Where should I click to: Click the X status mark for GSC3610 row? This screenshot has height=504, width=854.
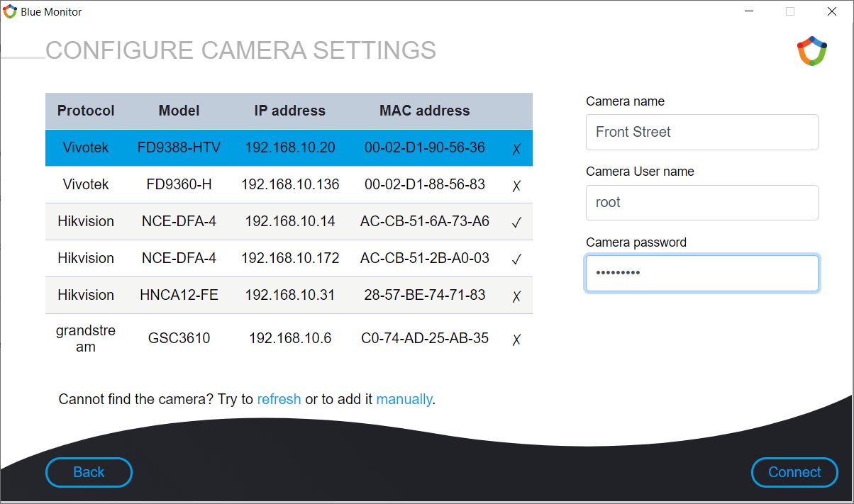(516, 339)
